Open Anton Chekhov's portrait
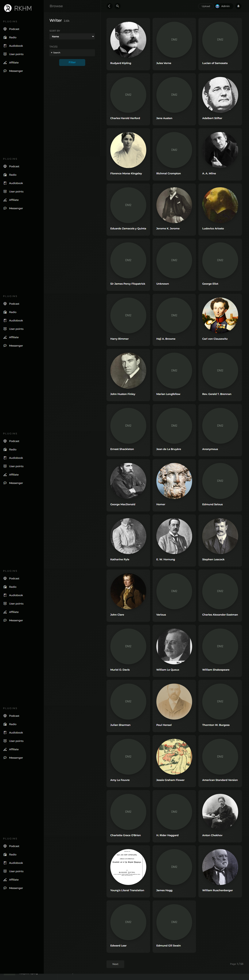Viewport: 249px width, 980px height. click(x=220, y=812)
